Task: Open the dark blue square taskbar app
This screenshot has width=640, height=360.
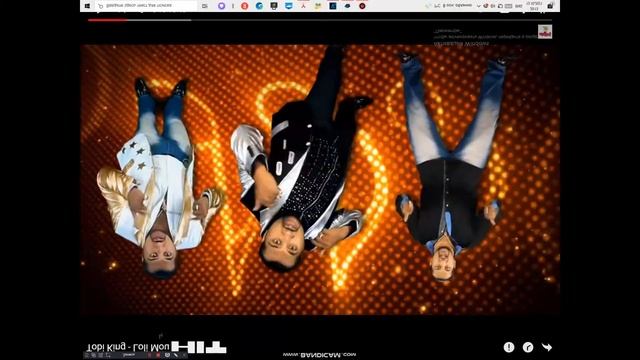Action: click(x=333, y=6)
